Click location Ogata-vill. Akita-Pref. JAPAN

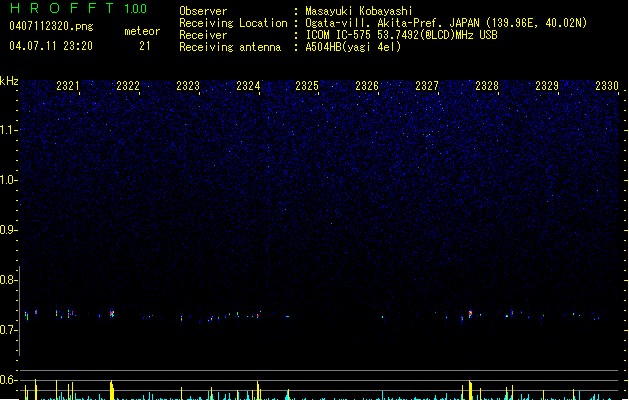[x=392, y=23]
